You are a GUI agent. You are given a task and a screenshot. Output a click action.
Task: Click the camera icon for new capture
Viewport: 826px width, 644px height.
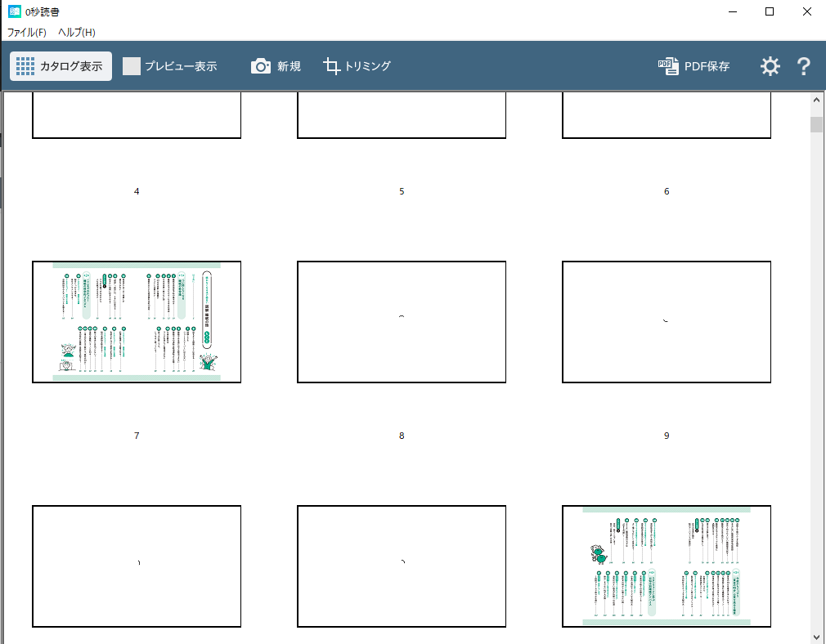(260, 66)
